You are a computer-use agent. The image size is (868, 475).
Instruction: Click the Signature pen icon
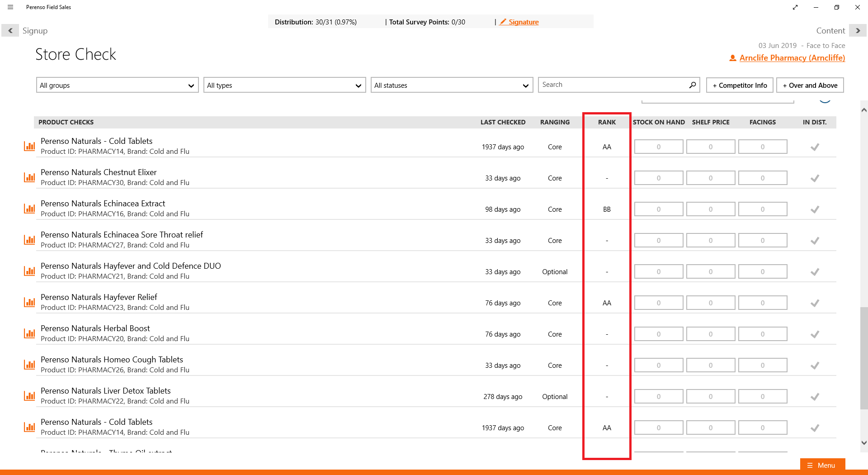503,22
